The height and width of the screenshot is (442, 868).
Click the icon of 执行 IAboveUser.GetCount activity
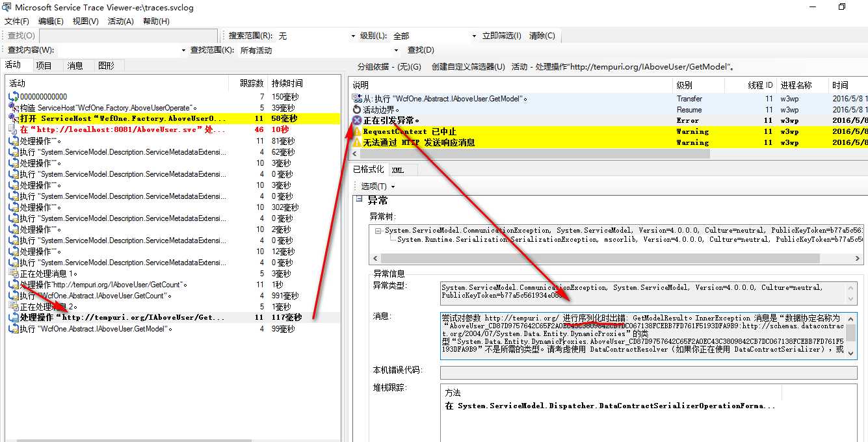point(14,296)
